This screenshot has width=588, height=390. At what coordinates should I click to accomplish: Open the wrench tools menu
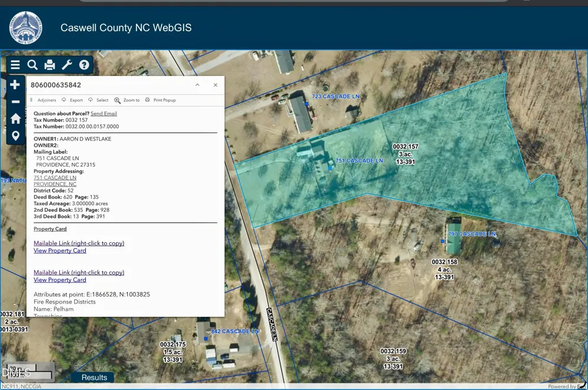(x=67, y=65)
